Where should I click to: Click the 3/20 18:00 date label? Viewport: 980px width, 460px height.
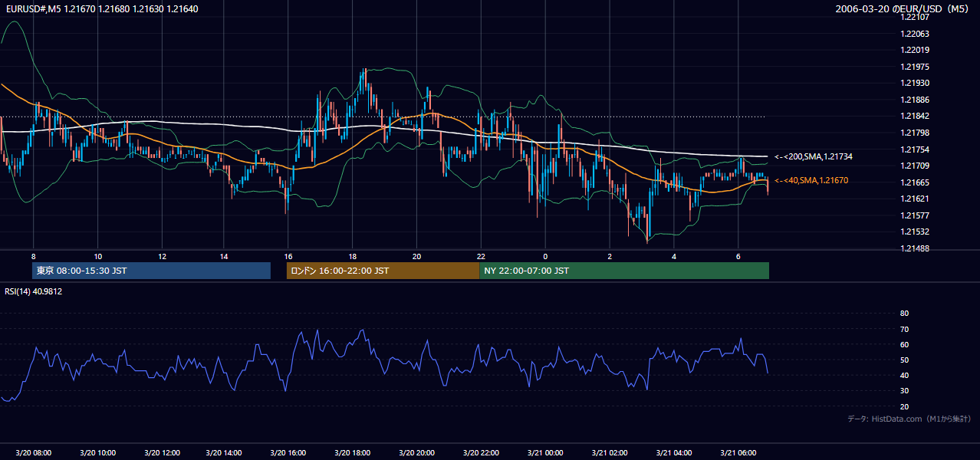tap(352, 452)
